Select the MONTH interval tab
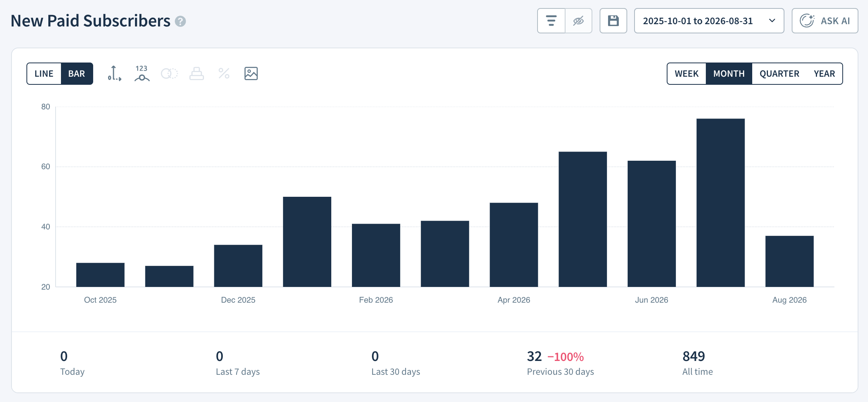The image size is (868, 402). click(x=729, y=74)
